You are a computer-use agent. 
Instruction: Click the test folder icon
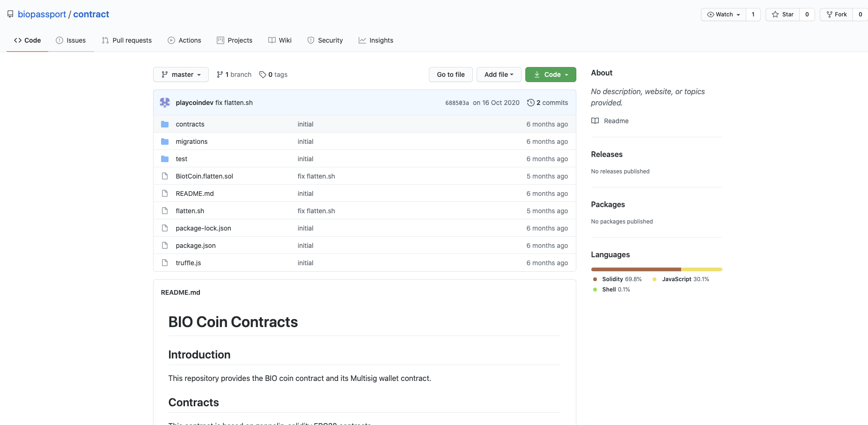(165, 159)
